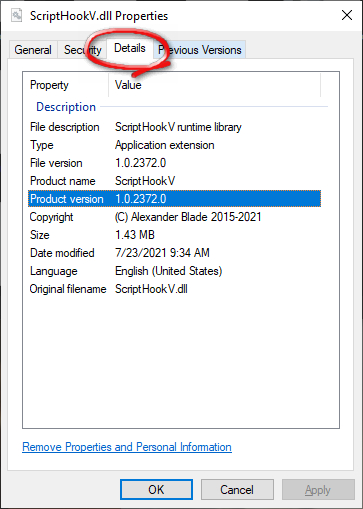Click Product name value ScriptHookV
This screenshot has width=363, height=509.
coord(145,181)
